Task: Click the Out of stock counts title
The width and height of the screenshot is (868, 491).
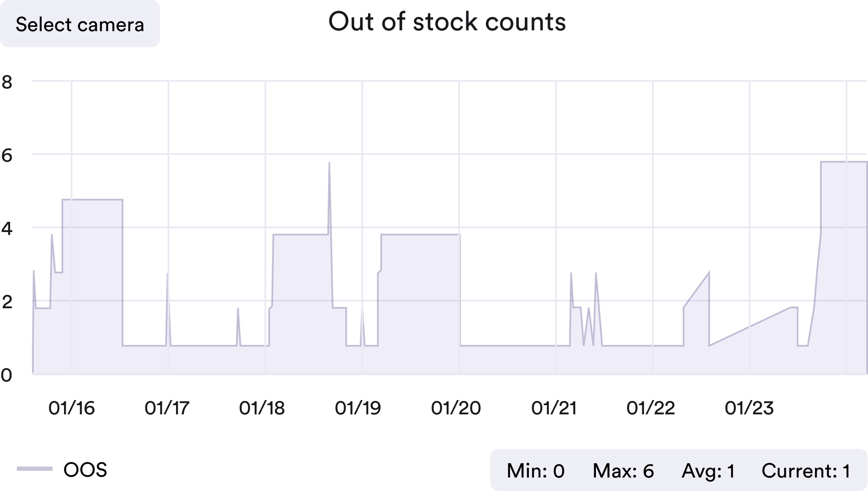Action: point(447,21)
